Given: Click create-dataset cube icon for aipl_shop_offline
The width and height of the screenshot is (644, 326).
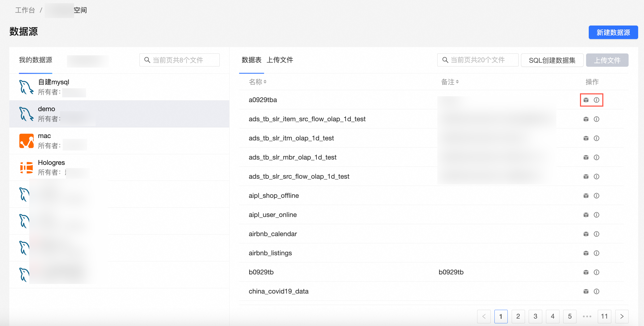Looking at the screenshot, I should pyautogui.click(x=586, y=196).
